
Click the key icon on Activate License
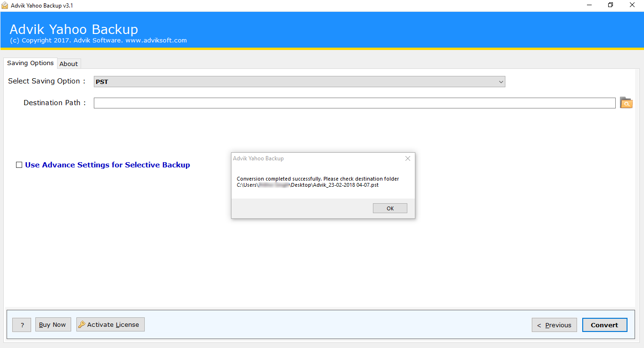pos(82,324)
